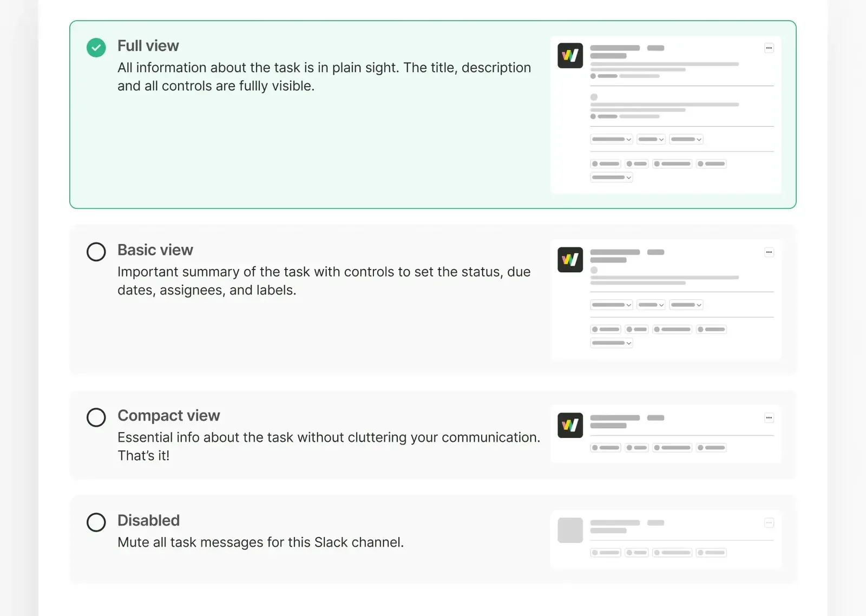
Task: Open more menu in Full view preview
Action: point(769,48)
